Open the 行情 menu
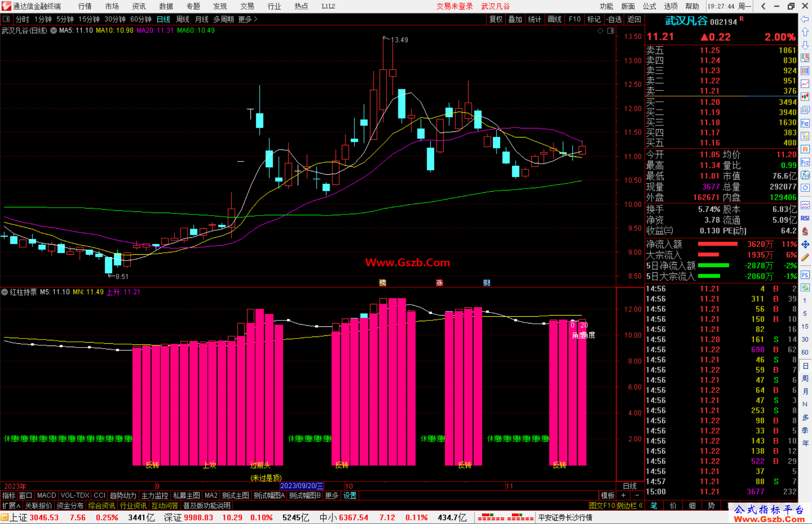812x524 pixels. 85,6
